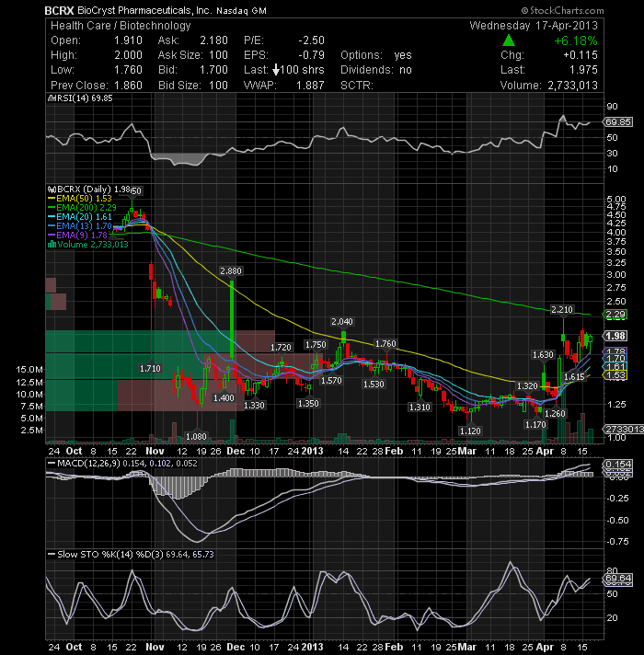Click the Bid value 1.700
Viewport: 644px width, 655px height.
213,70
